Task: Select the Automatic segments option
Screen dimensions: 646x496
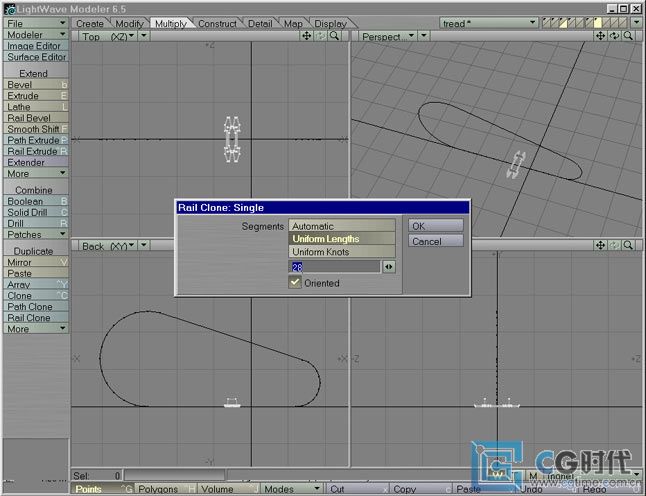Action: (342, 226)
